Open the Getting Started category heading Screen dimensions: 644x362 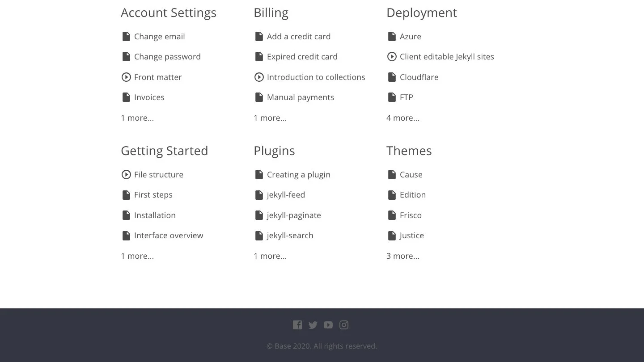(x=165, y=151)
